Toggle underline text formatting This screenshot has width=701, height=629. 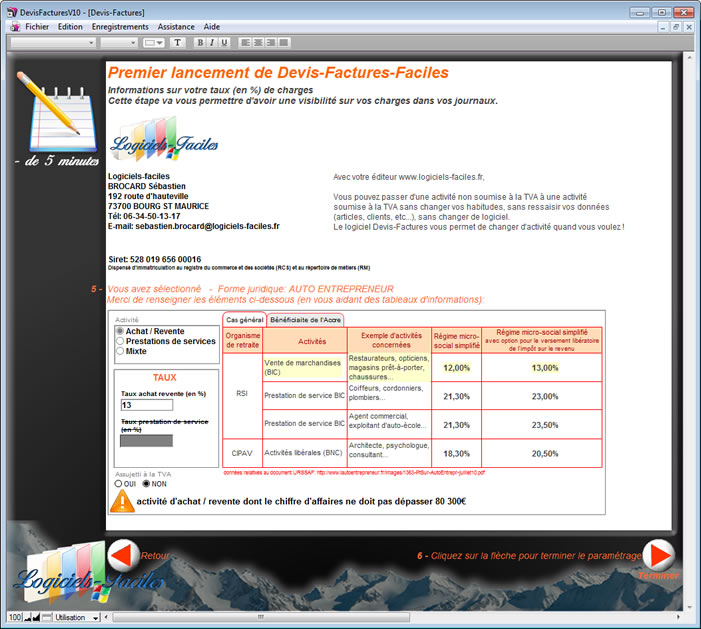(224, 43)
